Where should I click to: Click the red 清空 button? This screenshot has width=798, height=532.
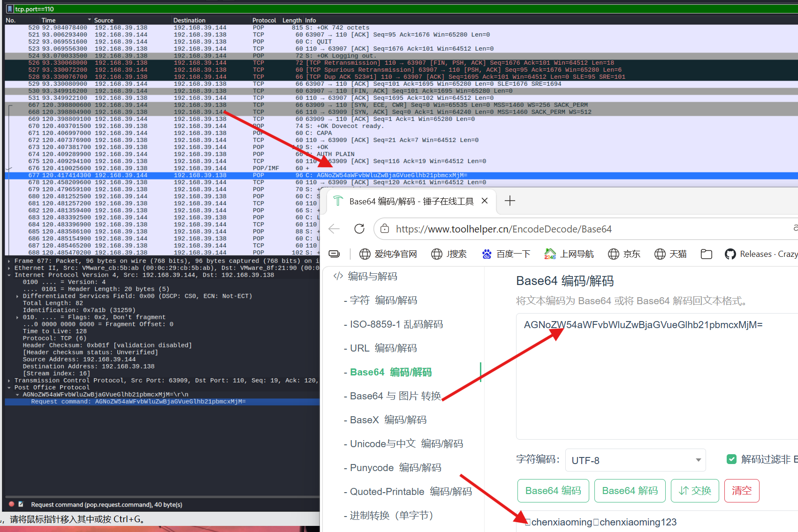742,491
